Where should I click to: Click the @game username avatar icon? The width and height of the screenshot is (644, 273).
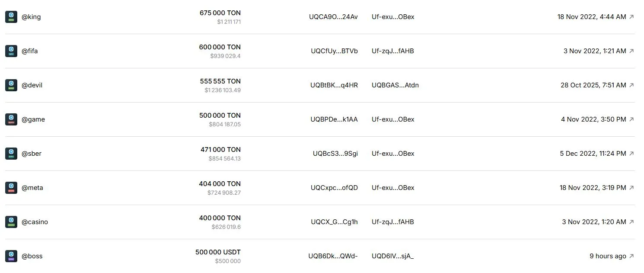click(x=11, y=119)
